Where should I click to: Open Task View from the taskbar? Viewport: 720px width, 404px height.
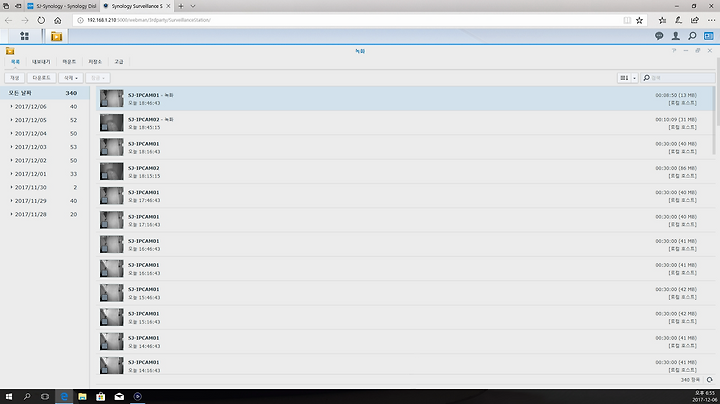coord(45,396)
